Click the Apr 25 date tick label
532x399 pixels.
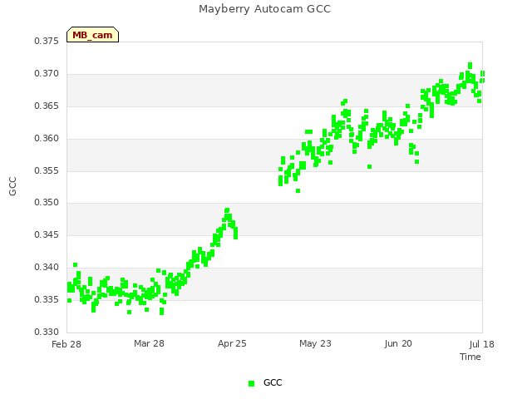(x=232, y=343)
